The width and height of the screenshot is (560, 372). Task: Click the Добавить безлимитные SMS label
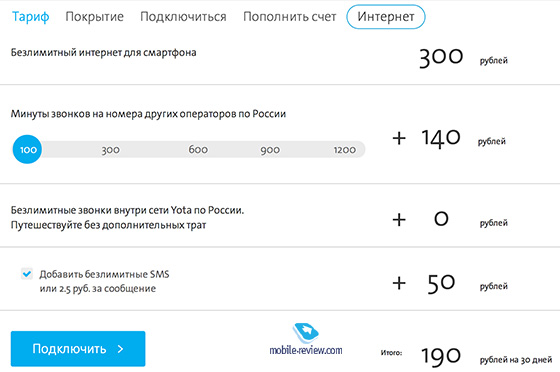pyautogui.click(x=104, y=274)
